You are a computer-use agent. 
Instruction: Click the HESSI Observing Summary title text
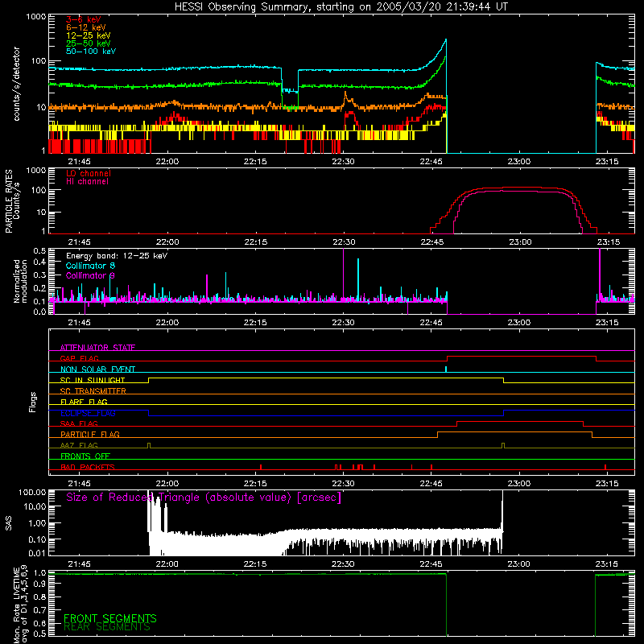(341, 6)
